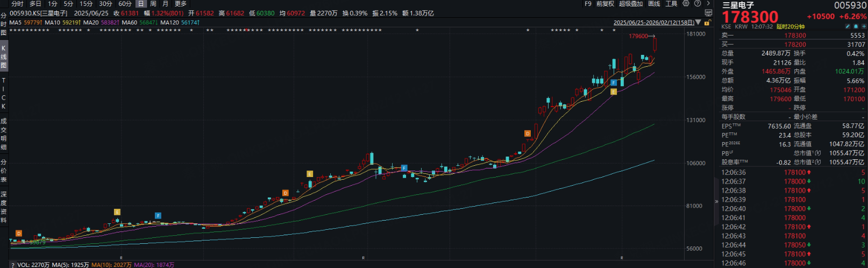Click the 延时20分钟 delay notice
Image resolution: width=868 pixels, height=268 pixels.
(x=791, y=26)
